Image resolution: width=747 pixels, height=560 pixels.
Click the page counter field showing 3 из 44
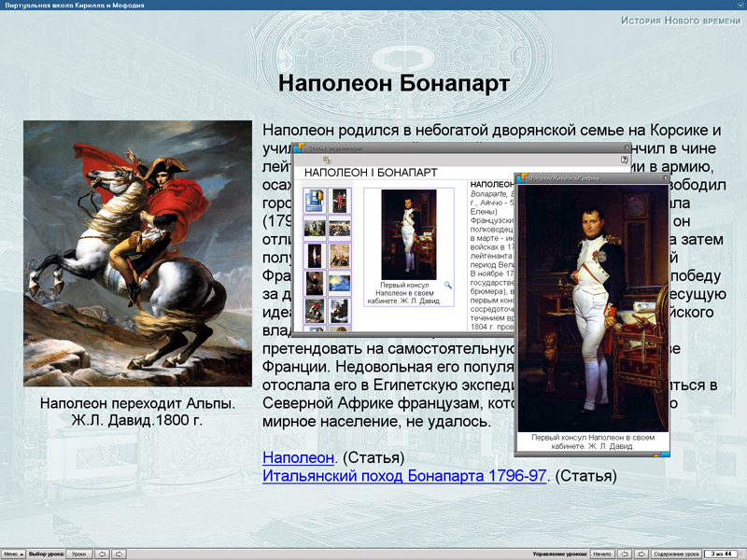click(722, 554)
